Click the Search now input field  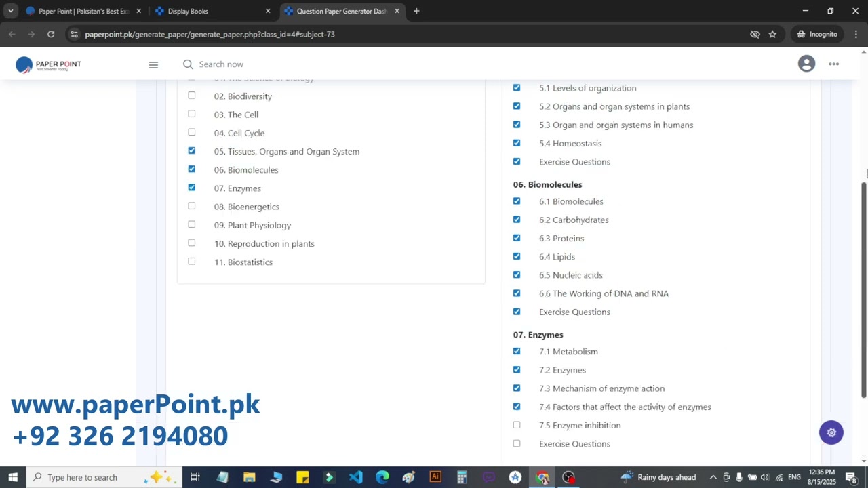pos(221,64)
